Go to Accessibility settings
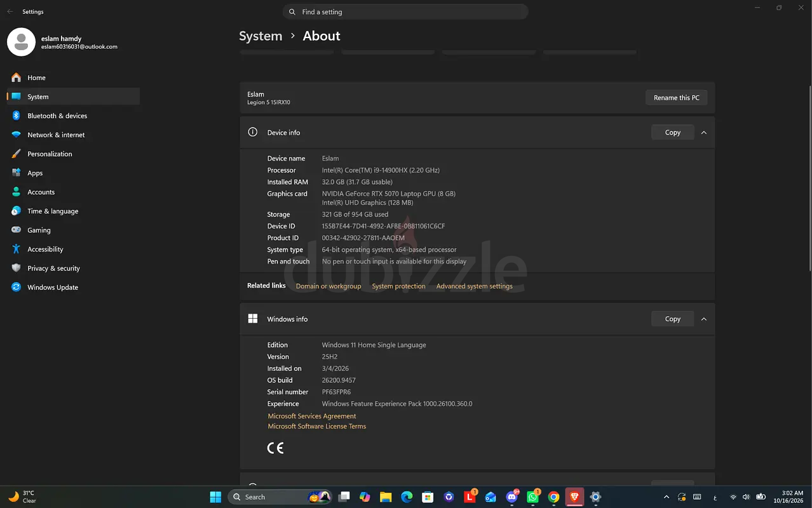Screen dimensions: 812x508 click(73, 249)
